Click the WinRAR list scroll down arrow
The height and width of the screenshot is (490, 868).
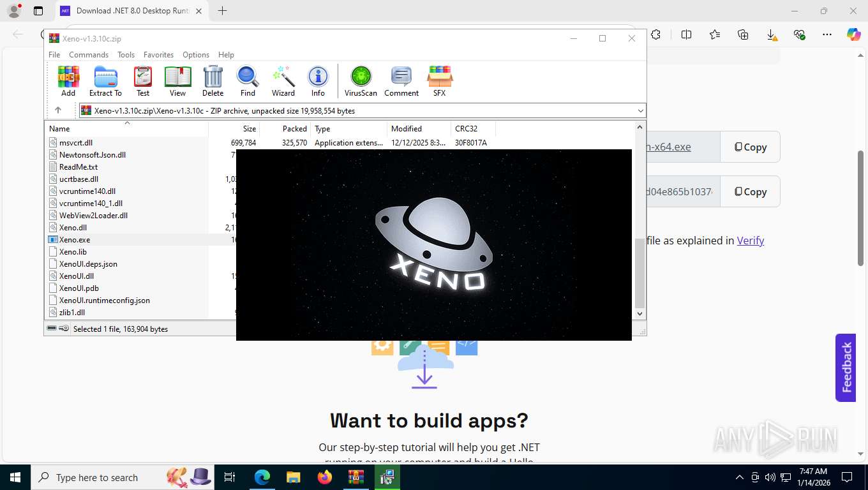(640, 314)
